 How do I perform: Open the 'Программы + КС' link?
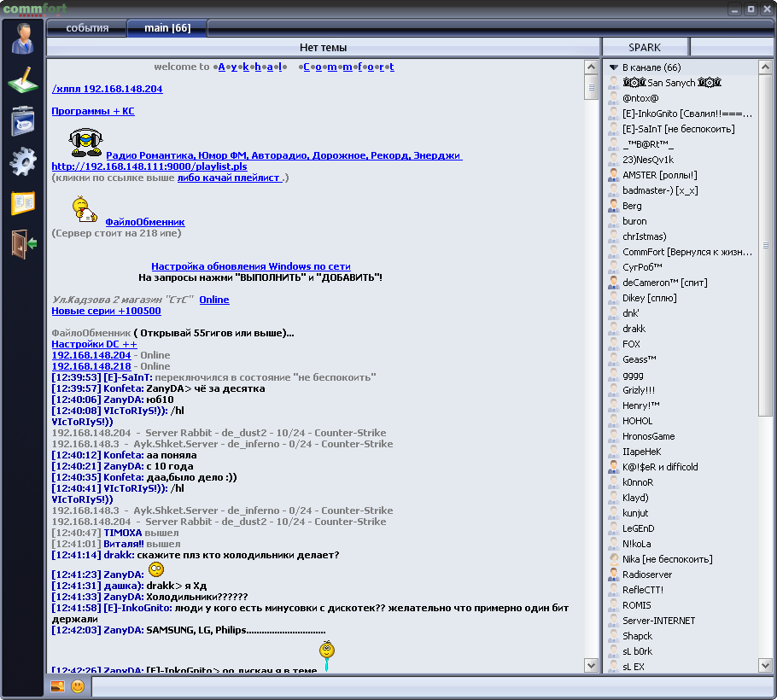pyautogui.click(x=92, y=111)
